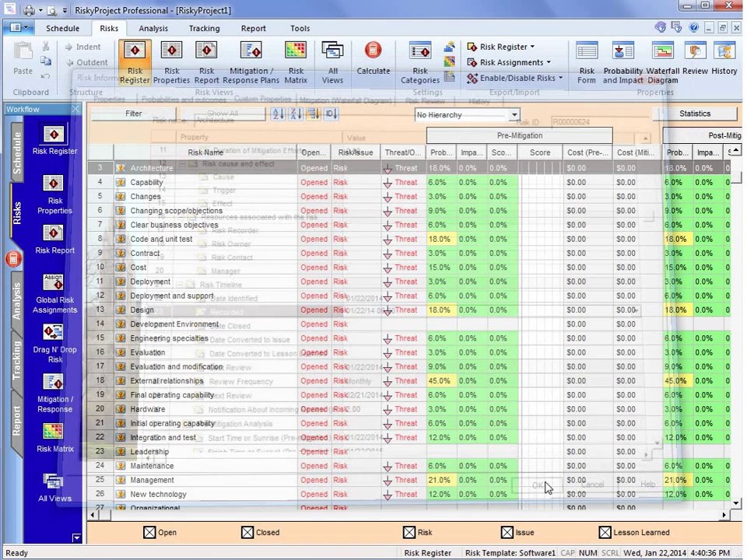Switch to the Tools ribbon tab
This screenshot has width=747, height=560.
coord(300,28)
